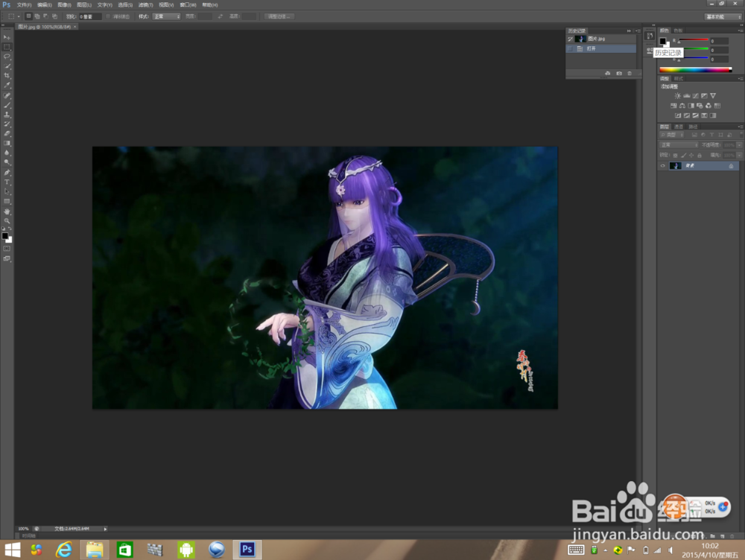Select the Dodge tool
The width and height of the screenshot is (745, 560).
7,162
